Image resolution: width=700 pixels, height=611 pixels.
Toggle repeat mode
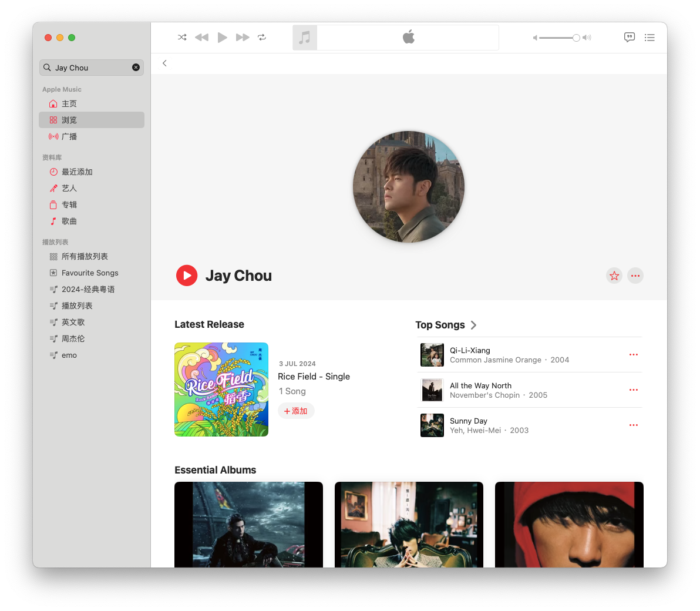click(x=262, y=37)
